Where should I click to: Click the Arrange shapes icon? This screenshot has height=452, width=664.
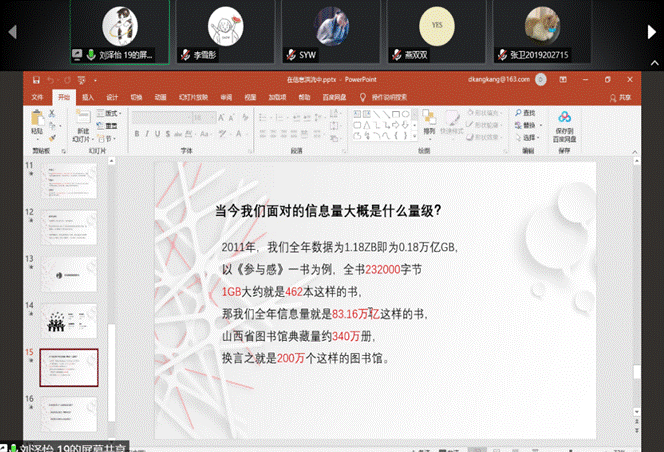click(430, 120)
